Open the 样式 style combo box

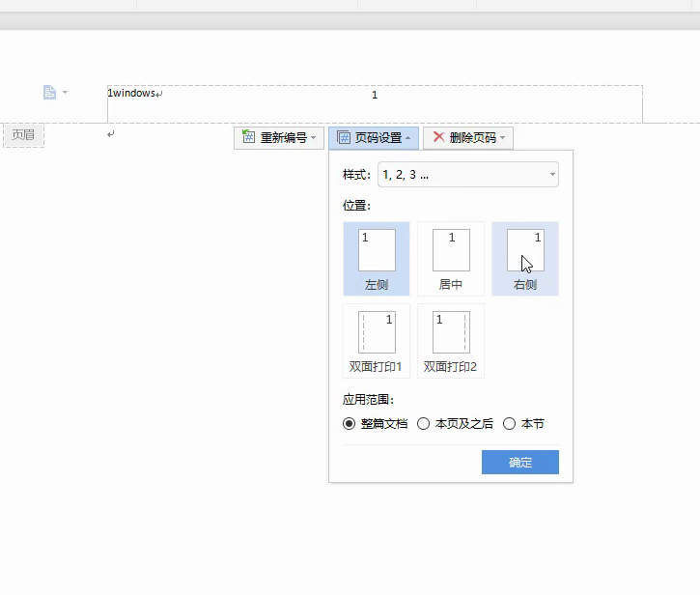pyautogui.click(x=467, y=175)
